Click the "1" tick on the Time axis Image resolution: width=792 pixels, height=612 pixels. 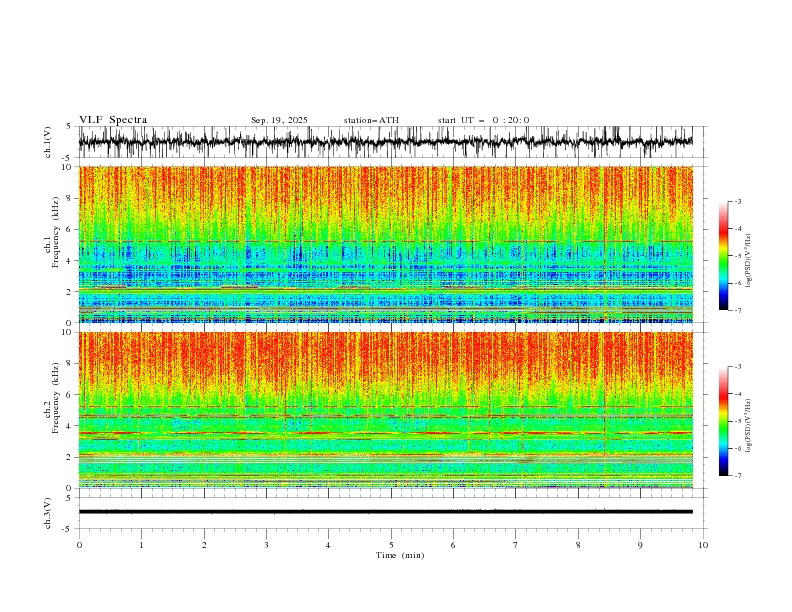click(141, 545)
